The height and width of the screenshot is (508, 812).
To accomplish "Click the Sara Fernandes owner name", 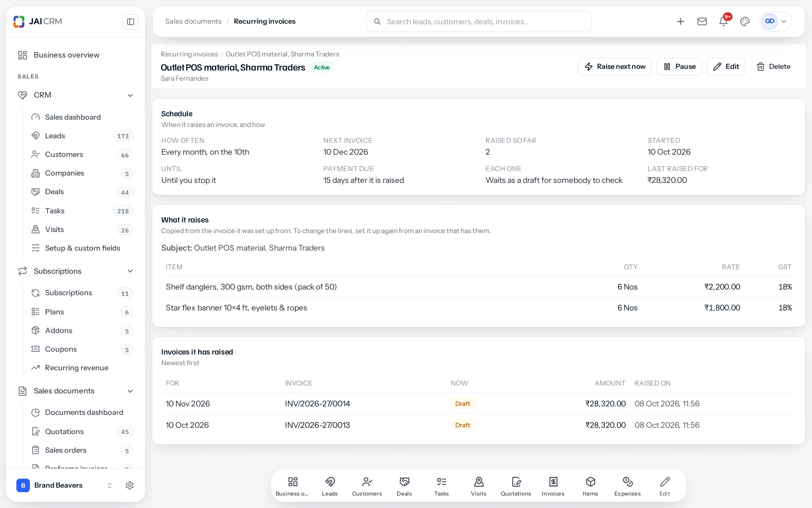I will [x=185, y=79].
